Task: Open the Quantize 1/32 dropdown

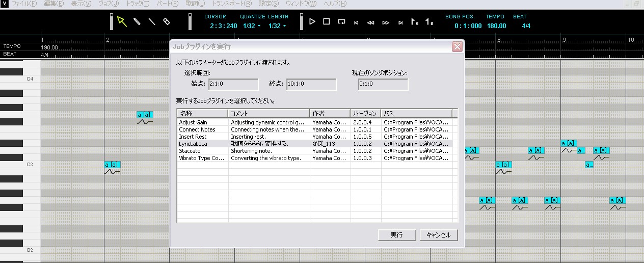Action: pos(252,25)
